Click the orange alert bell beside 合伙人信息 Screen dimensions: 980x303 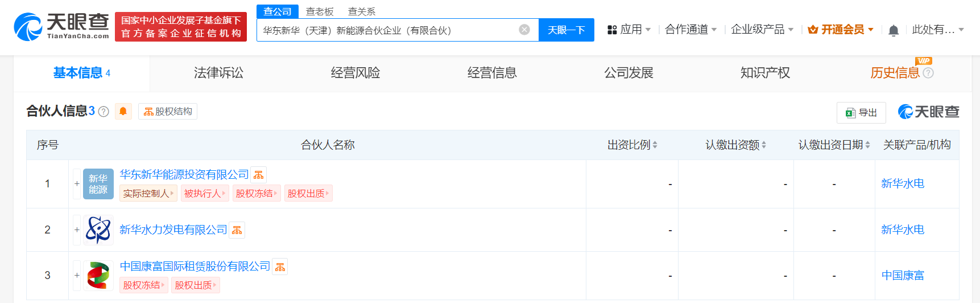pyautogui.click(x=123, y=111)
